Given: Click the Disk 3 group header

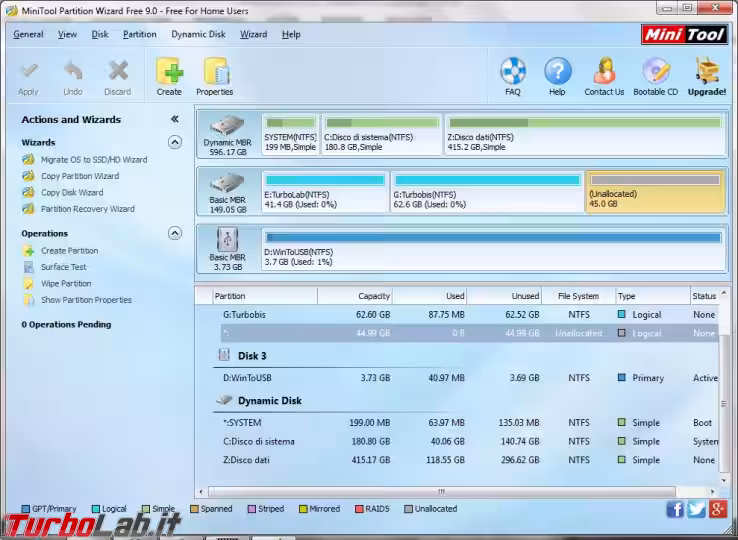Looking at the screenshot, I should (x=252, y=356).
